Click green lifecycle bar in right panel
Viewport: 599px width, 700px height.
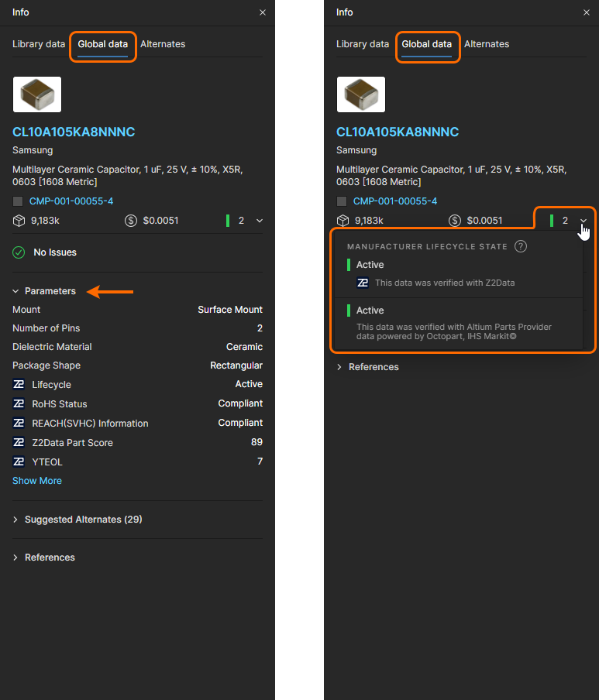(x=552, y=221)
